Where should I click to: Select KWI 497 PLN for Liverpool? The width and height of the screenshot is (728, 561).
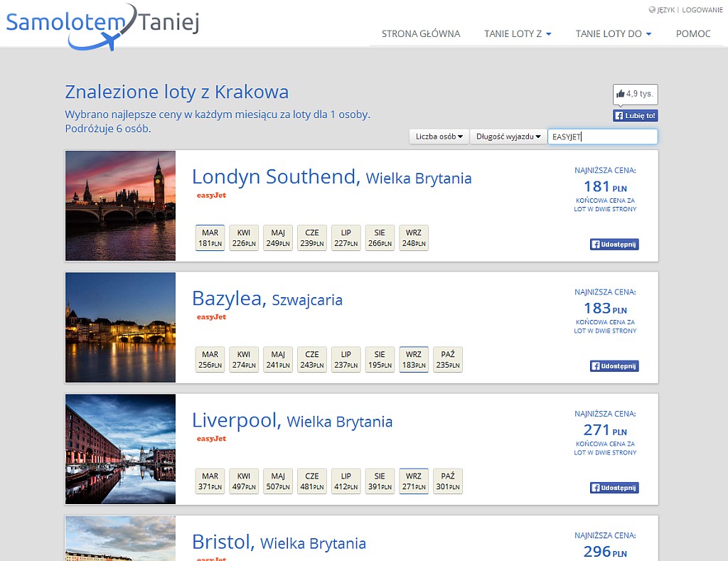[x=244, y=481]
